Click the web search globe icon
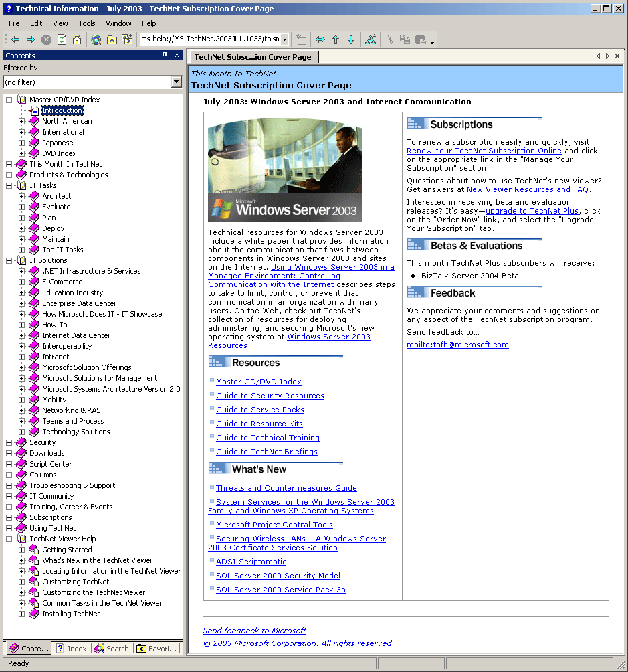The image size is (628, 672). point(96,39)
